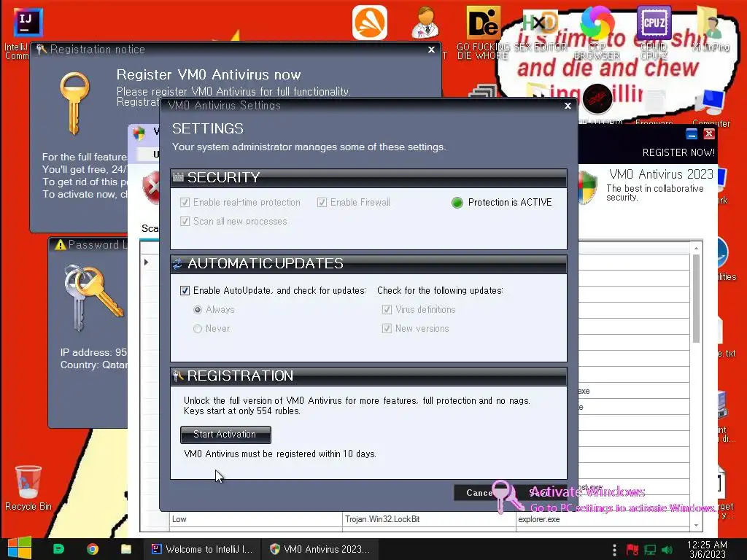The image size is (747, 560).
Task: Close the VM0 Antivirus Settings dialog
Action: [x=568, y=106]
